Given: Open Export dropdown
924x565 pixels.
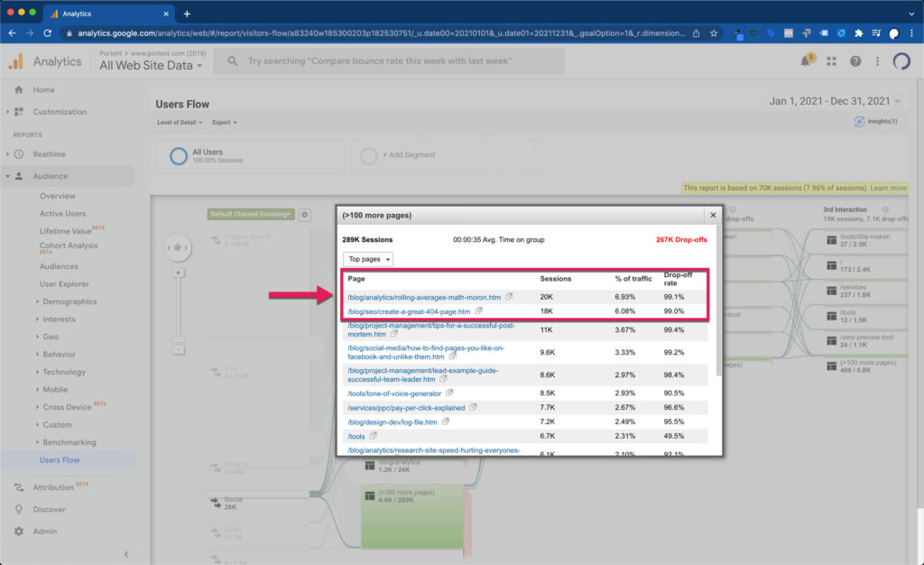Looking at the screenshot, I should [225, 123].
